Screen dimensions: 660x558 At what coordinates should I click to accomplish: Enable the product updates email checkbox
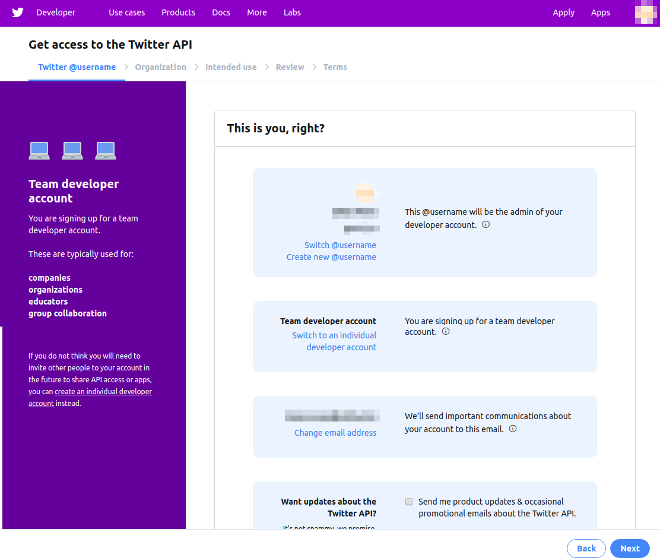409,502
